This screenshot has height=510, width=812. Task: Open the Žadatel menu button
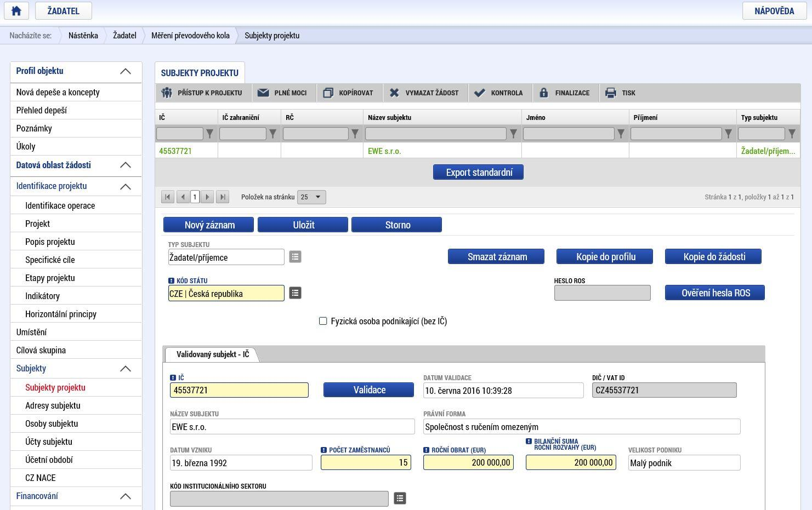(63, 10)
